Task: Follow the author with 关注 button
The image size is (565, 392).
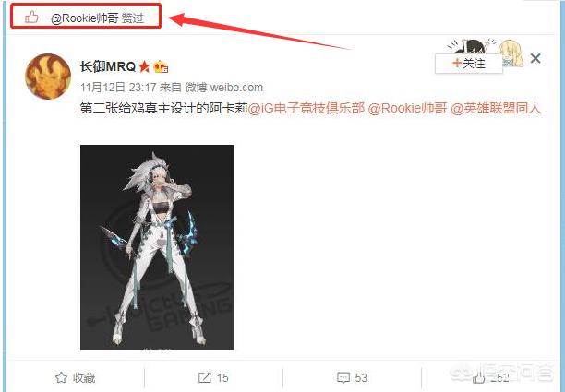Action: 468,64
